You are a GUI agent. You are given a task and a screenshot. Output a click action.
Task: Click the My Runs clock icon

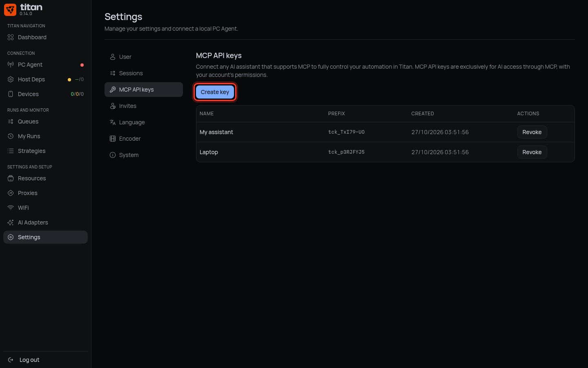coord(11,136)
